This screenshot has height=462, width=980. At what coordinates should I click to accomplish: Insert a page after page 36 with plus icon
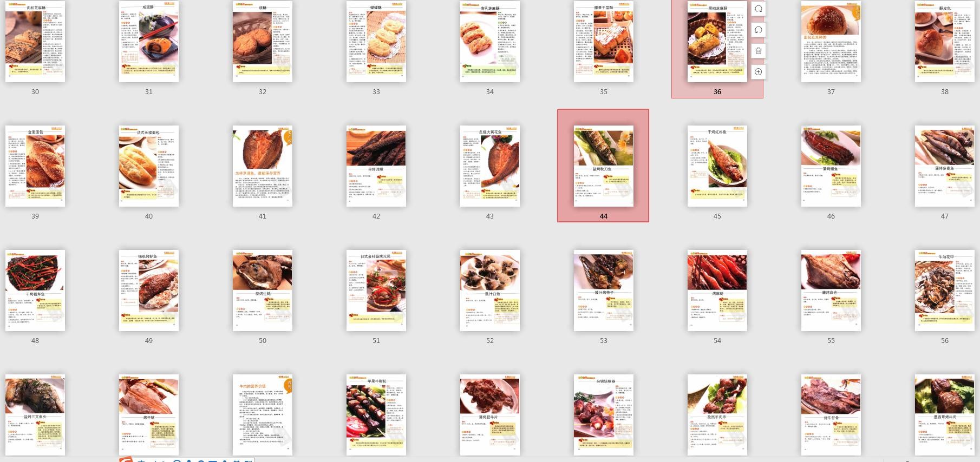(x=759, y=71)
